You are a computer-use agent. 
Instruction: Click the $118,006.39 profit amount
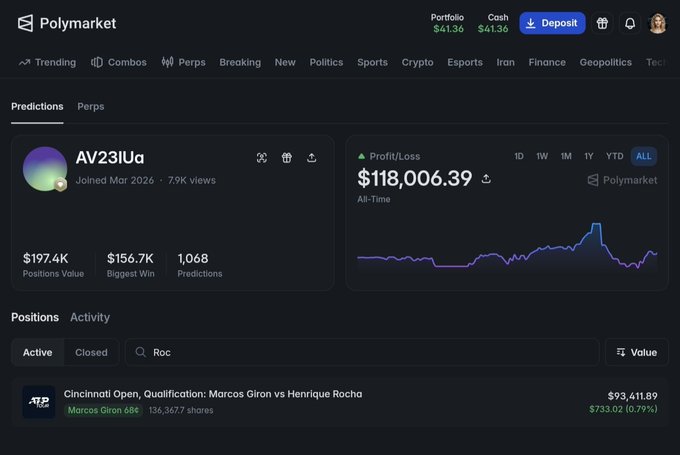415,178
